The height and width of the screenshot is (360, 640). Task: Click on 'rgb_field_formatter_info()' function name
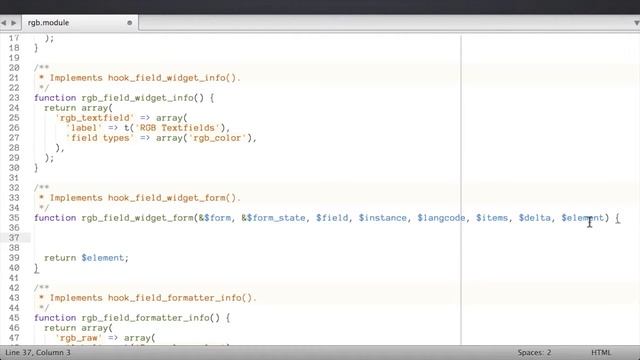pos(150,318)
